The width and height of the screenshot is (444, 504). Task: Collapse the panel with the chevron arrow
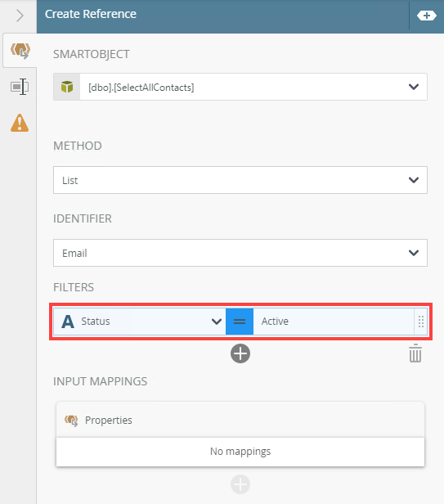tap(20, 16)
